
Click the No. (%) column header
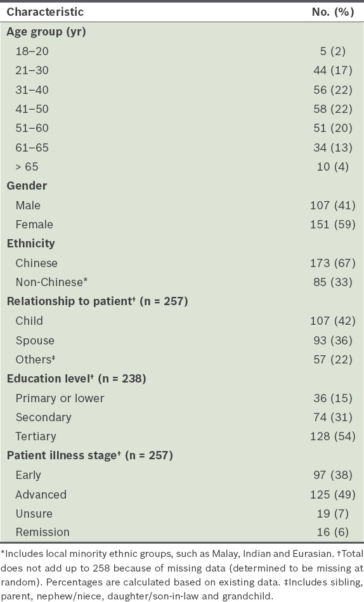[x=333, y=12]
